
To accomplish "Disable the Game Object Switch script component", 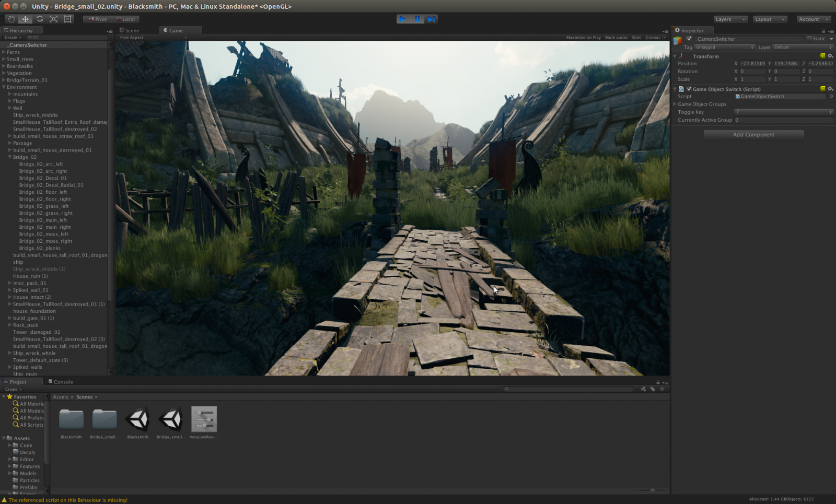I will click(689, 89).
